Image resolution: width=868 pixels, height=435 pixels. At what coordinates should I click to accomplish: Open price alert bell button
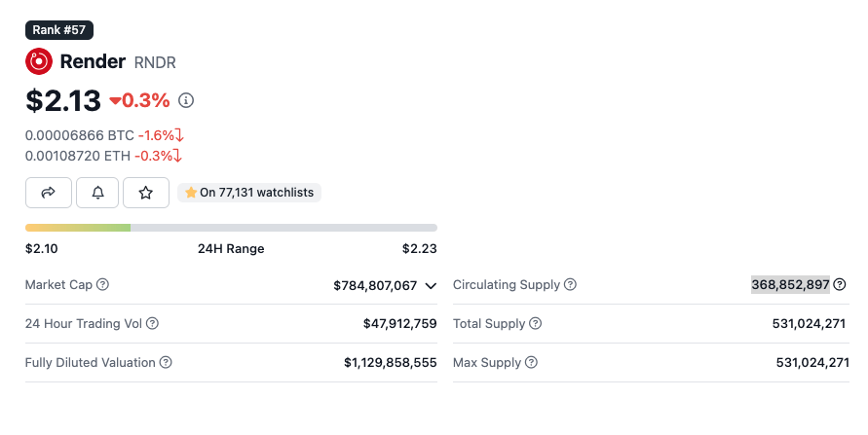tap(97, 193)
